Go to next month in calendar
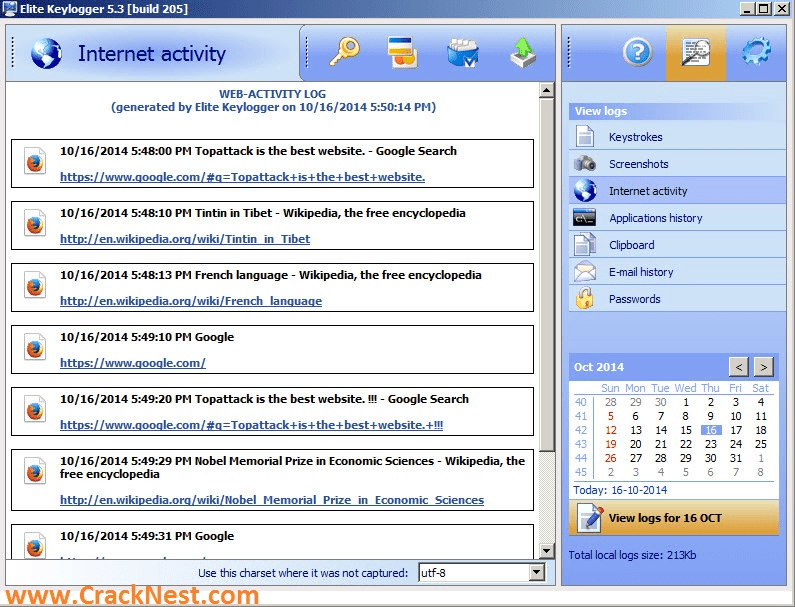The height and width of the screenshot is (607, 795). [764, 367]
